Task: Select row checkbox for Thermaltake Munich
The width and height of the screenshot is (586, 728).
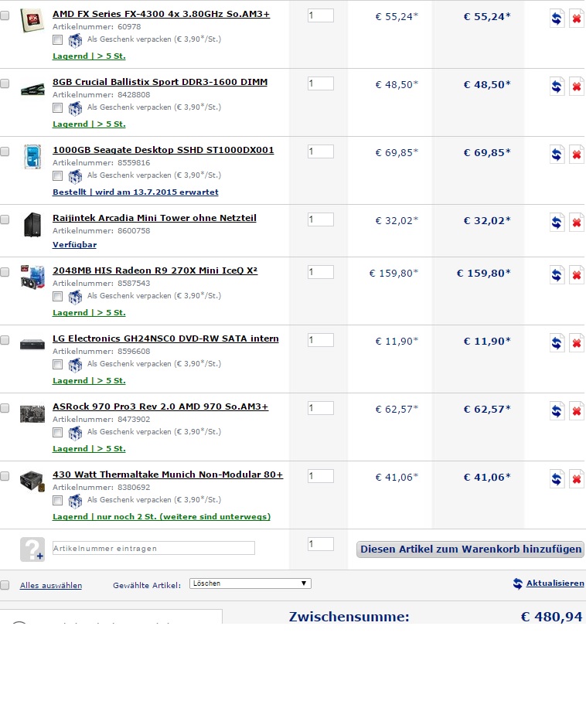Action: [x=5, y=476]
